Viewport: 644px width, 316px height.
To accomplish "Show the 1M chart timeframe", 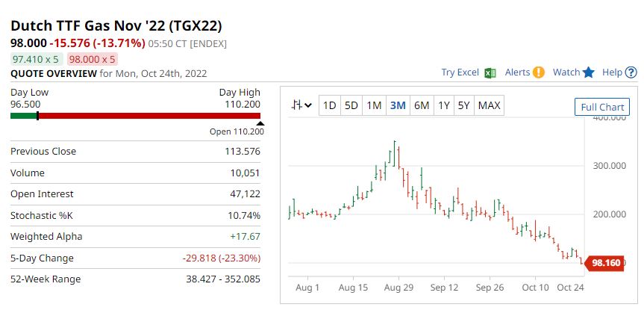I will click(374, 105).
